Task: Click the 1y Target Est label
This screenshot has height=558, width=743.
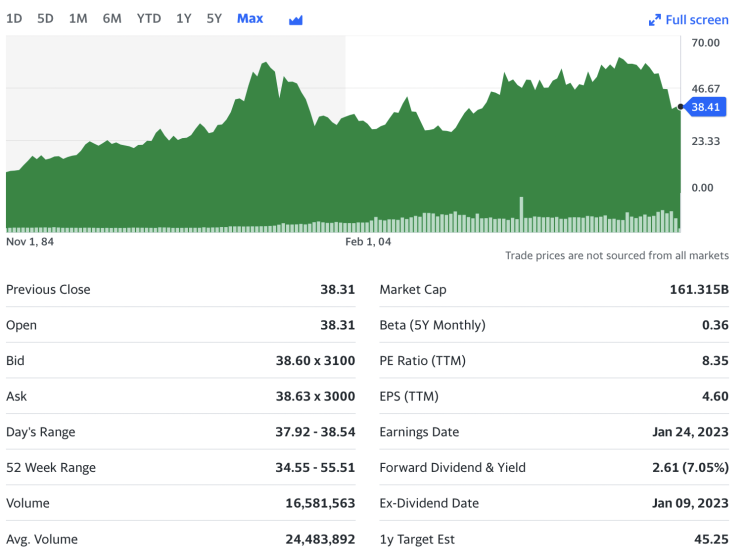Action: 417,540
